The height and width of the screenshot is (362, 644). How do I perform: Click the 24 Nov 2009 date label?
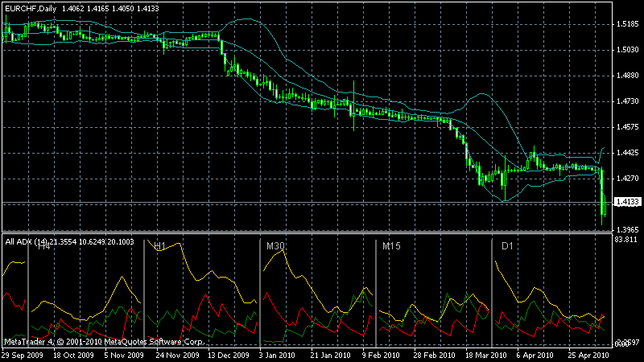click(177, 356)
